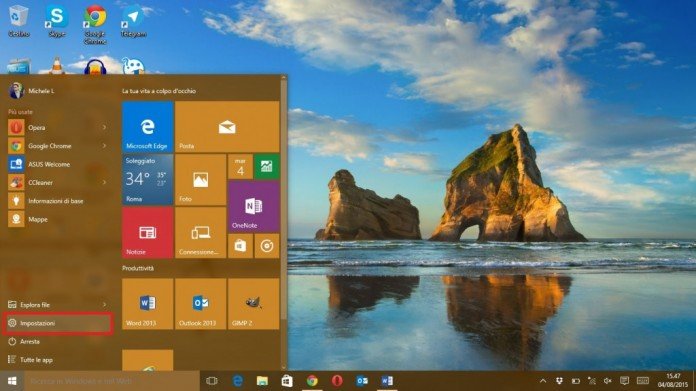The height and width of the screenshot is (391, 696).
Task: Select the Skype desktop shortcut
Action: pyautogui.click(x=56, y=20)
